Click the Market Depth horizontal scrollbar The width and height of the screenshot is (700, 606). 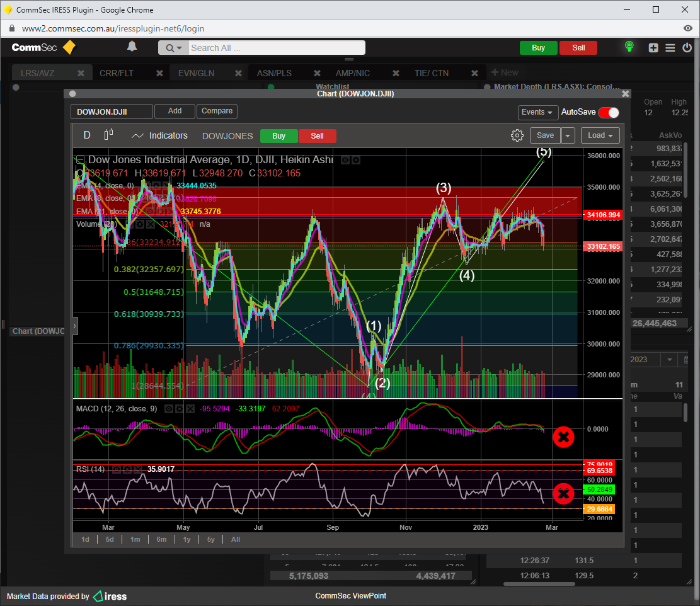click(x=539, y=584)
